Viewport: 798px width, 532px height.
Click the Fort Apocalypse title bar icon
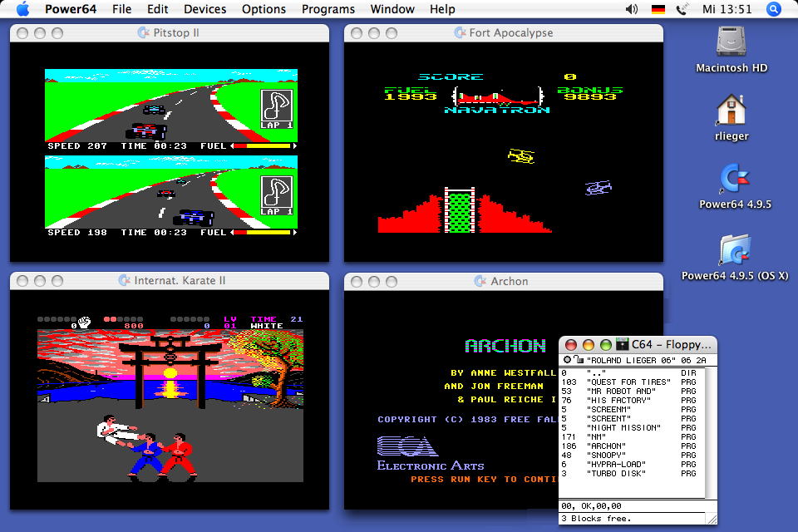460,32
